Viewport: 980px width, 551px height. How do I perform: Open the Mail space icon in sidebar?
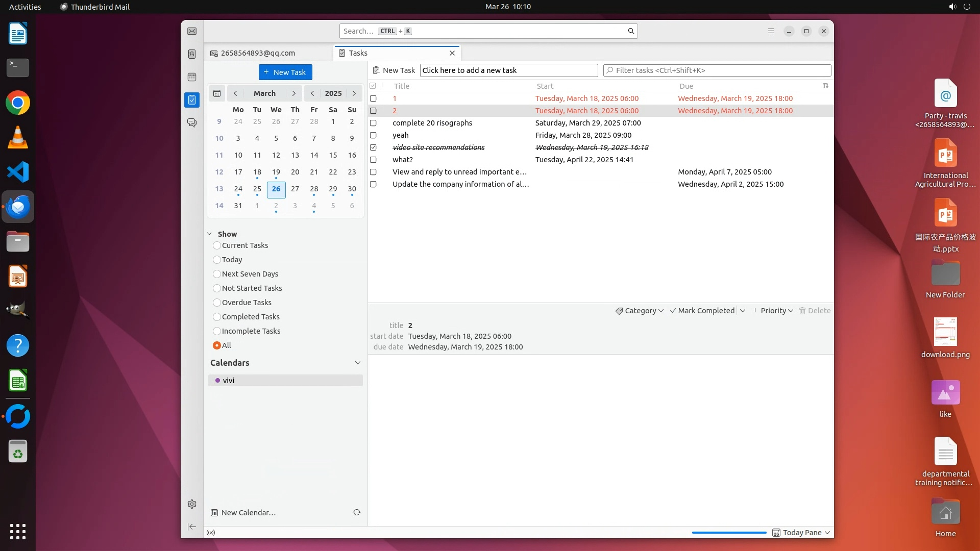click(x=192, y=31)
